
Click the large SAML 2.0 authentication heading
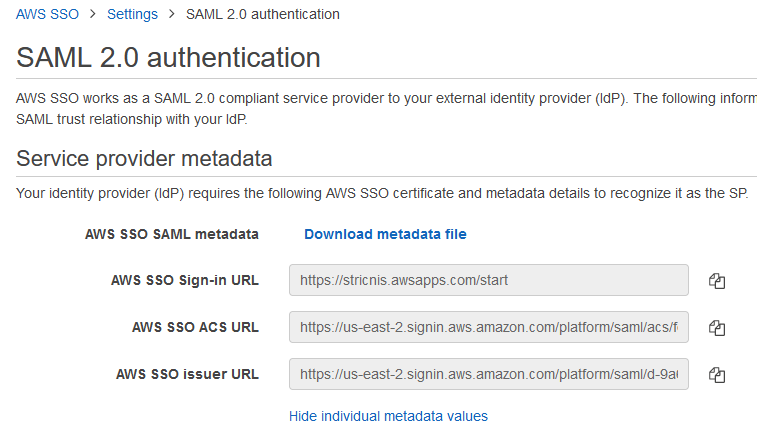[x=168, y=57]
